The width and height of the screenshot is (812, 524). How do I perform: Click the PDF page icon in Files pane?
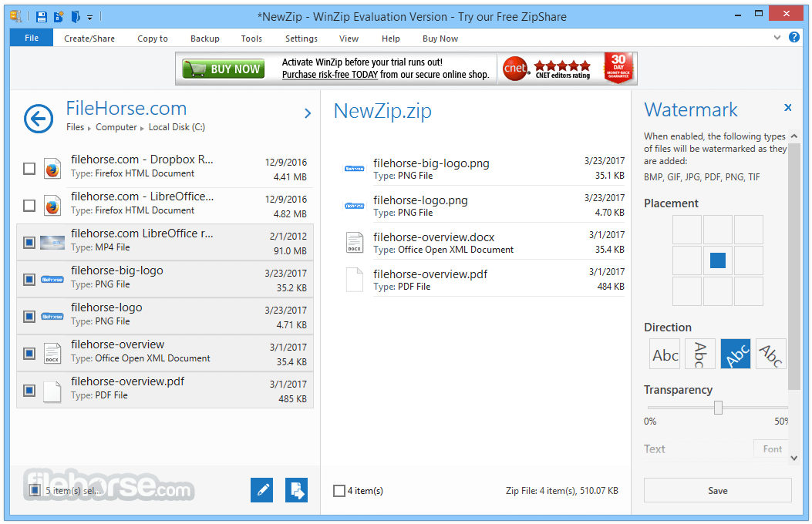[x=52, y=391]
